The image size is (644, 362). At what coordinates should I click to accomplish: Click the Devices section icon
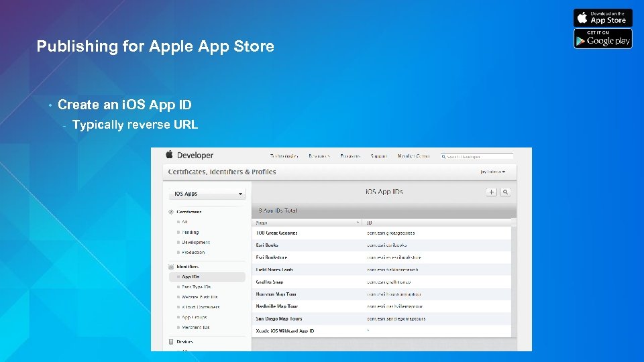(x=171, y=341)
